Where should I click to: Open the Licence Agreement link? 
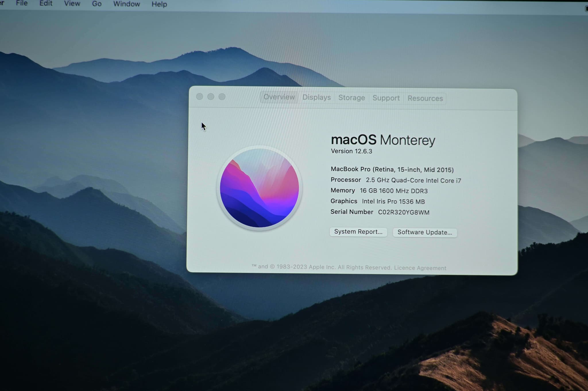click(420, 268)
